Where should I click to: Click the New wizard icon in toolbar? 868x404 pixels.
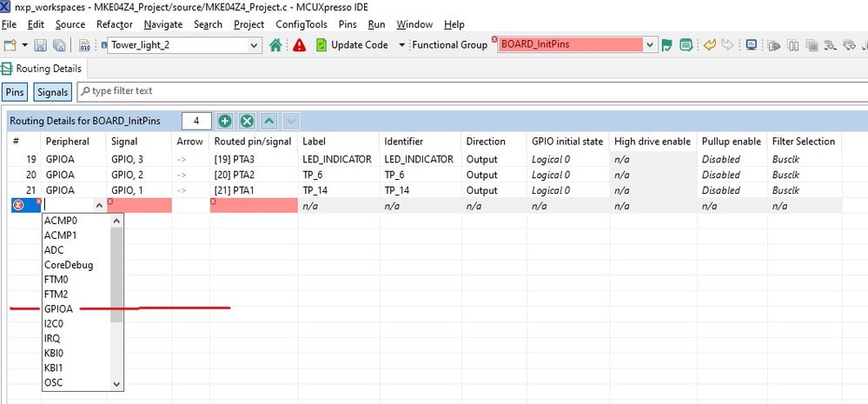[x=10, y=45]
